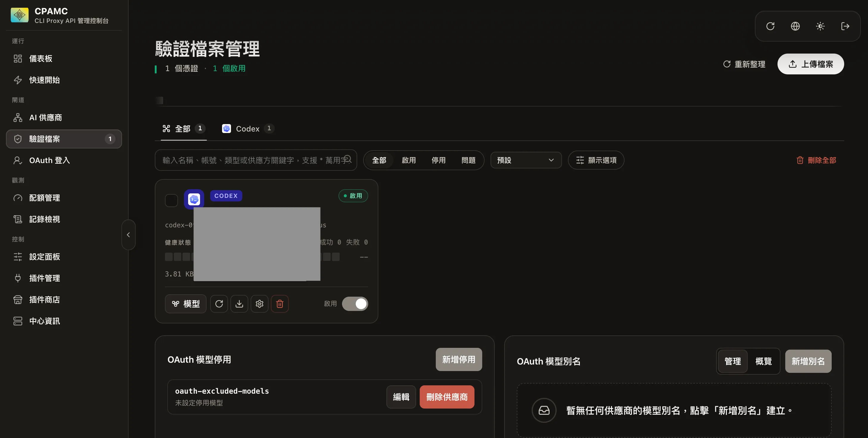Switch to the Codex tab
Image resolution: width=868 pixels, height=438 pixels.
[x=248, y=129]
